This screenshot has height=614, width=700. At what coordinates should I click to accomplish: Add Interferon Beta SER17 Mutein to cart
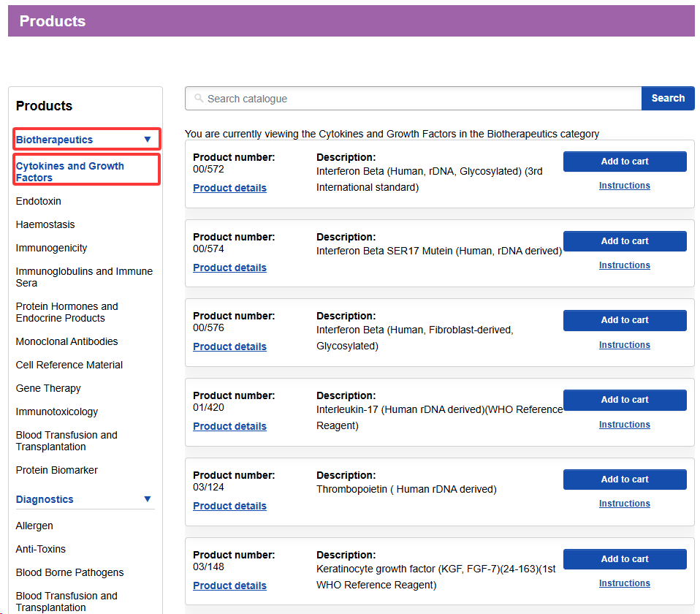(x=624, y=241)
